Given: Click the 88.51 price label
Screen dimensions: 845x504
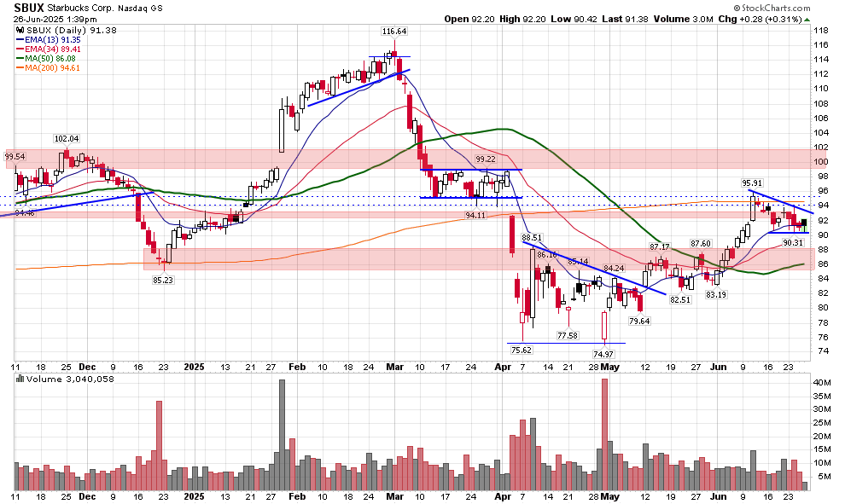Looking at the screenshot, I should click(532, 237).
